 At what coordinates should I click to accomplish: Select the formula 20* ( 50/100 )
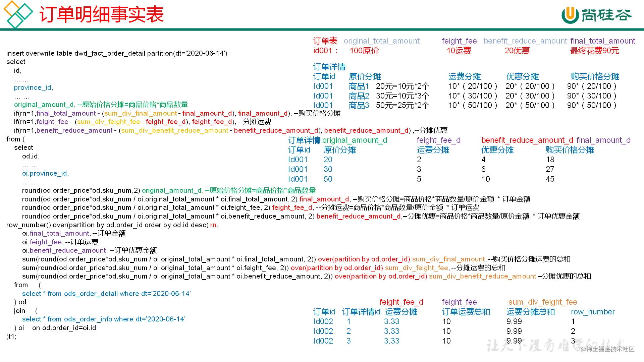tap(530, 105)
